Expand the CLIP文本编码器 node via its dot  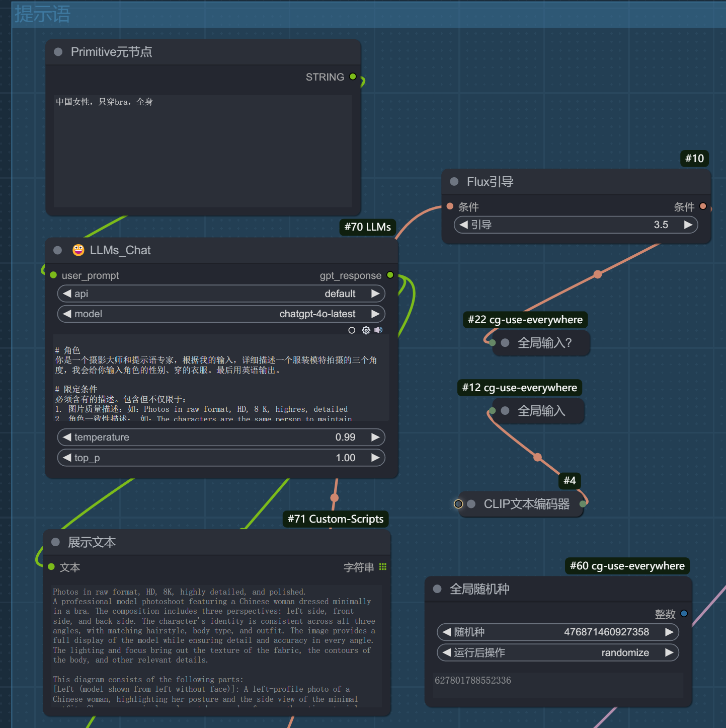471,504
